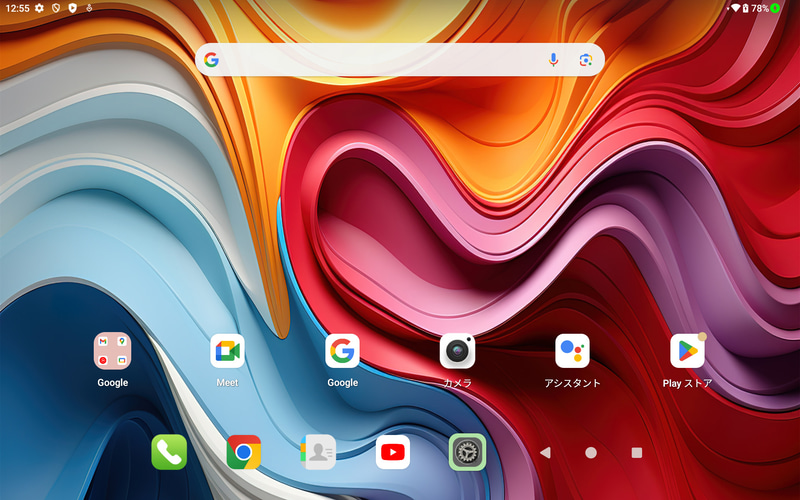Tap the settings gear in status bar
This screenshot has height=500, width=800.
[x=39, y=8]
